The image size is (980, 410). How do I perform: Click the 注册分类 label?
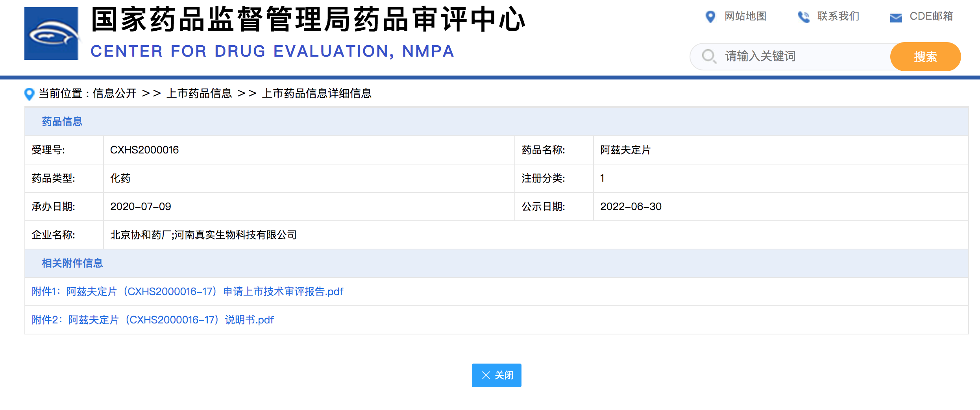pos(543,178)
